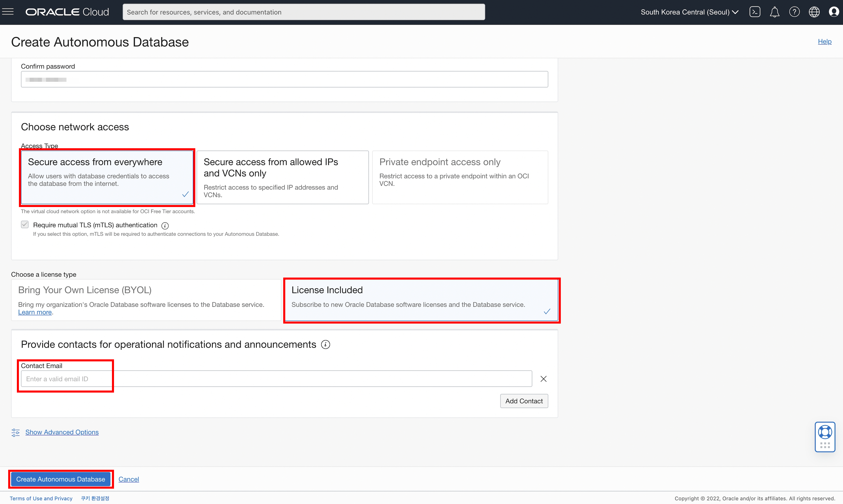Select Secure access from allowed IPs option

coord(282,177)
